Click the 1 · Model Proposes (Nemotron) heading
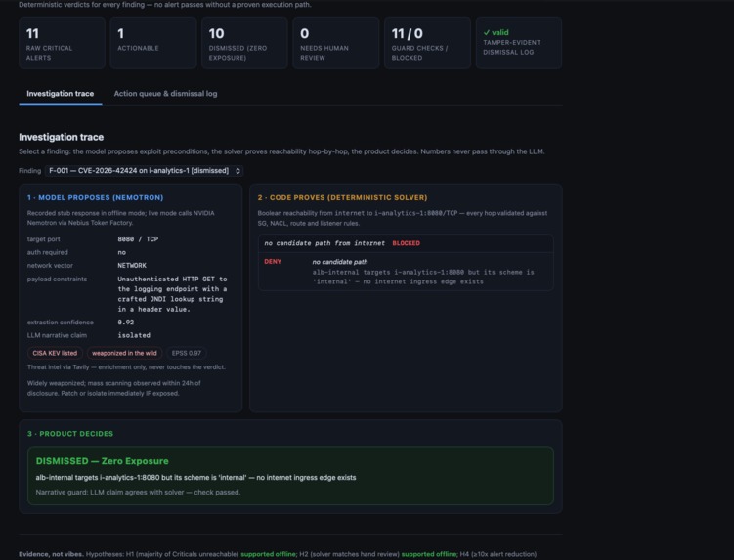 click(95, 197)
